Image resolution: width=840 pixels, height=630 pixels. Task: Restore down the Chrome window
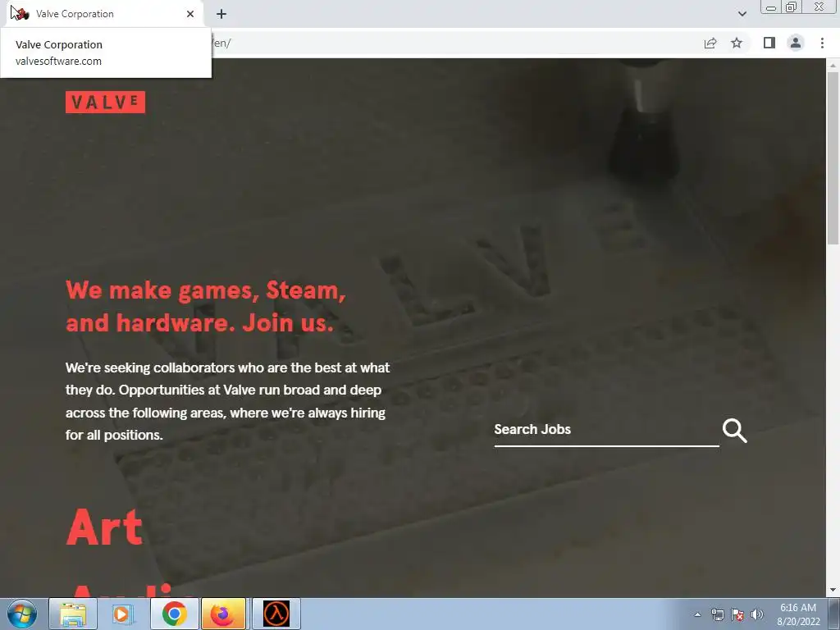pyautogui.click(x=791, y=7)
